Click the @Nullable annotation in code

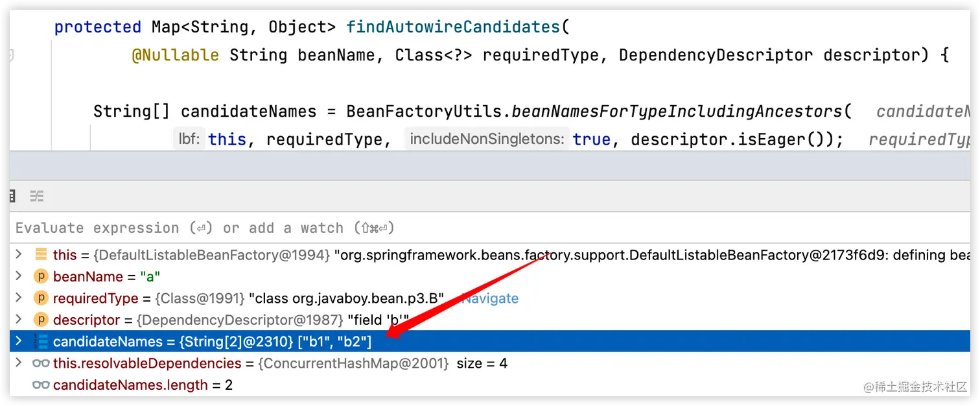[176, 55]
